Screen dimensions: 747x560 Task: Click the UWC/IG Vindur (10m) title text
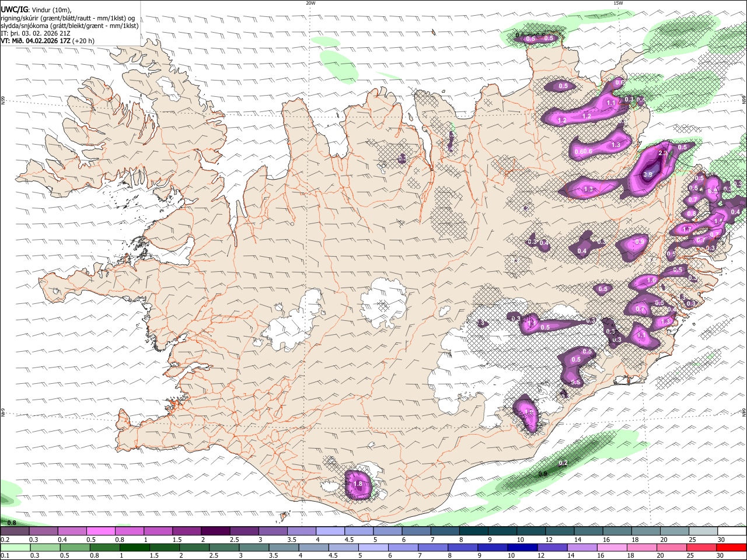tap(36, 10)
